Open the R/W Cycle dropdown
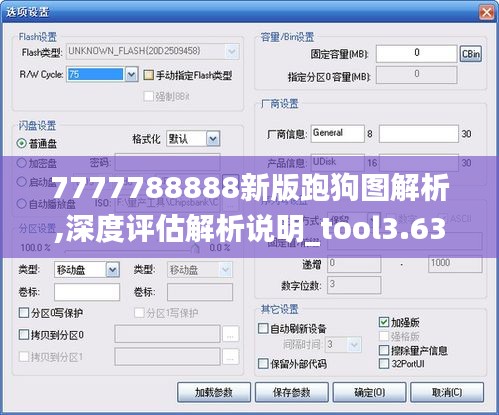The image size is (499, 415). pos(131,75)
